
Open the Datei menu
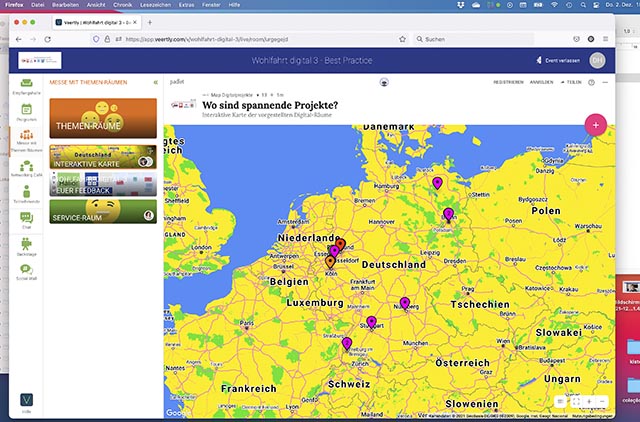pyautogui.click(x=38, y=5)
